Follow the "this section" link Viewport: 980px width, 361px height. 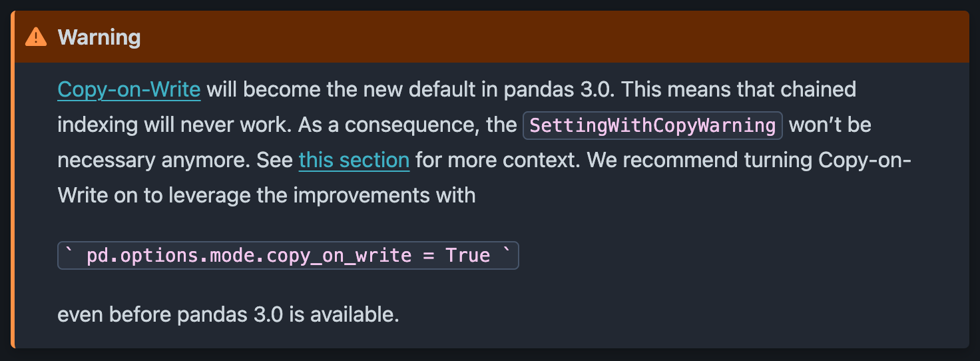[354, 160]
